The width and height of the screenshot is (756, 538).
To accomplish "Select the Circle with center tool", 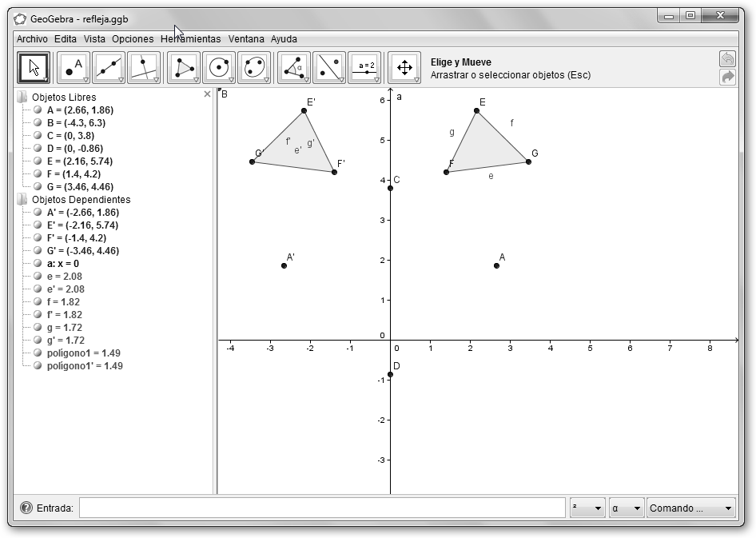I will pos(219,68).
